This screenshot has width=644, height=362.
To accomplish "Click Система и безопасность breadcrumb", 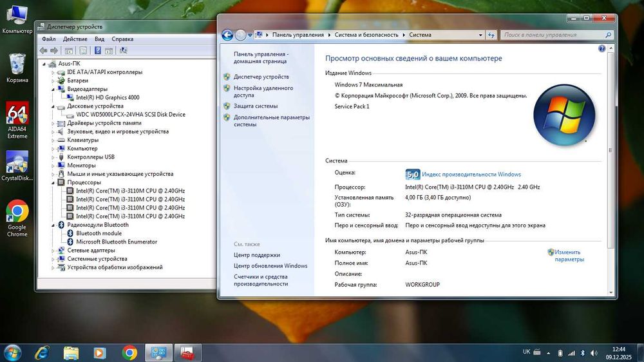I will tap(366, 35).
